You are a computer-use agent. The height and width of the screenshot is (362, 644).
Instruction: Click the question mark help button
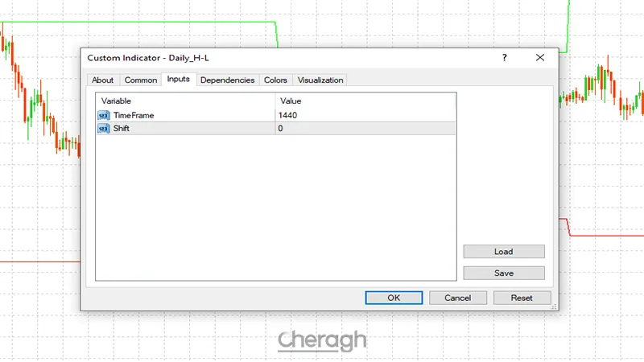[505, 58]
